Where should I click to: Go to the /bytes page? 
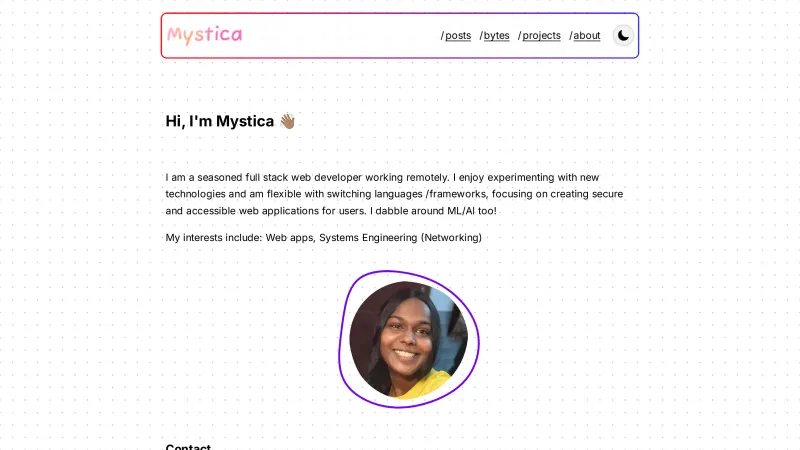coord(494,36)
